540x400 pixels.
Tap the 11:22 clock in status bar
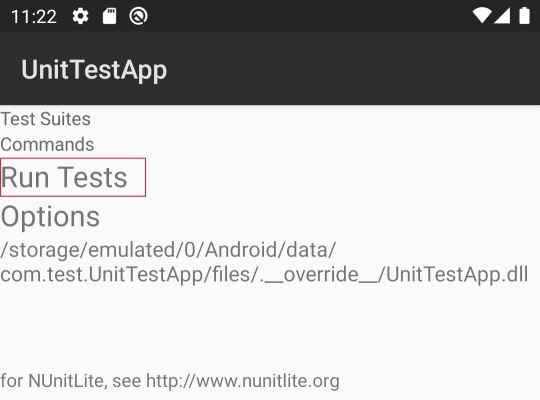pyautogui.click(x=34, y=17)
